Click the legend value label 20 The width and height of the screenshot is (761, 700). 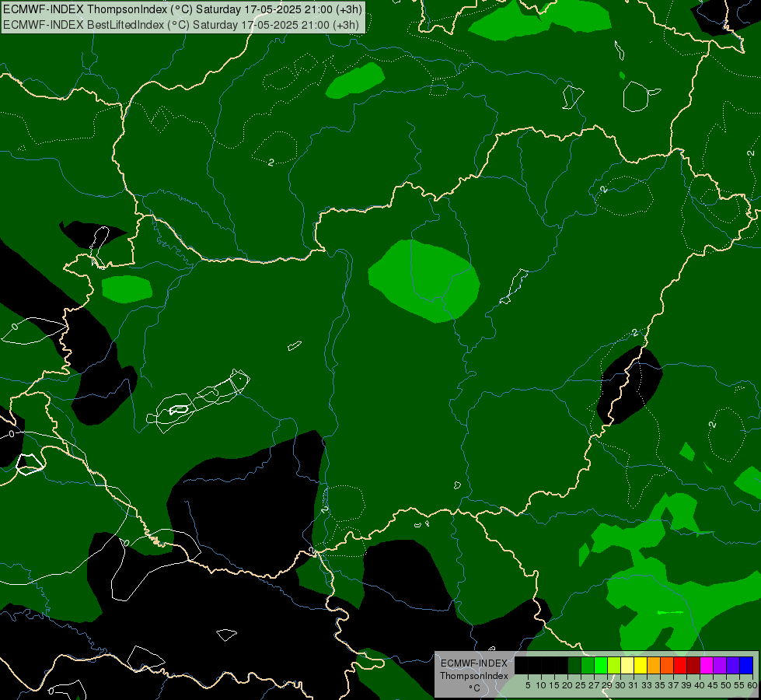(x=567, y=685)
